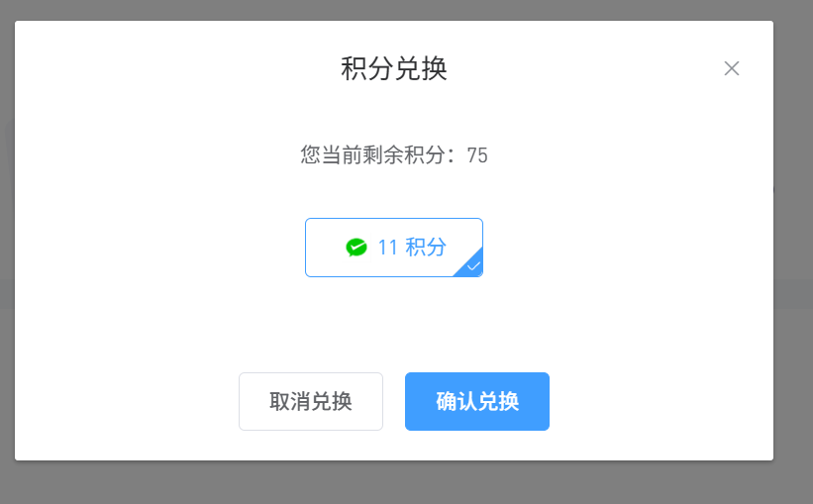This screenshot has width=813, height=504.
Task: Click the remaining points value 75
Action: tap(477, 155)
